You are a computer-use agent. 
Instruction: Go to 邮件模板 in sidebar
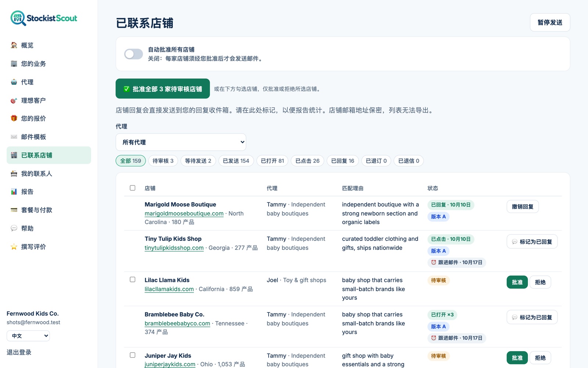49,137
